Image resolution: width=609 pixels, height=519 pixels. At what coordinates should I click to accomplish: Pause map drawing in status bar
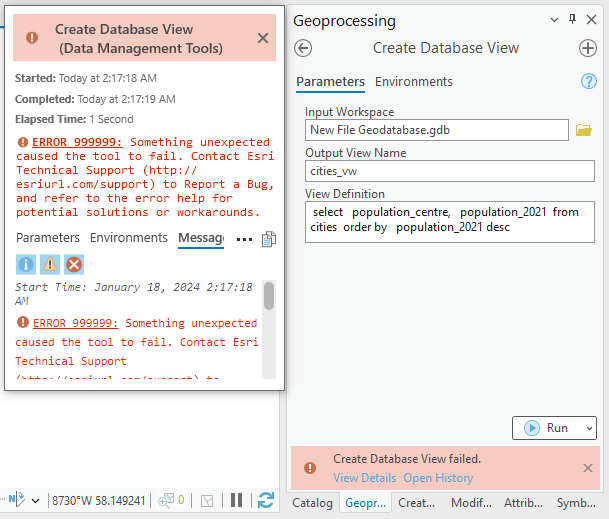237,500
